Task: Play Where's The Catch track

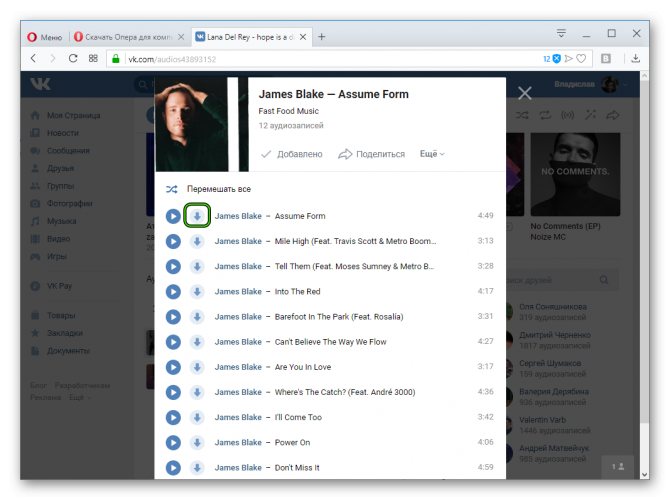Action: point(173,393)
